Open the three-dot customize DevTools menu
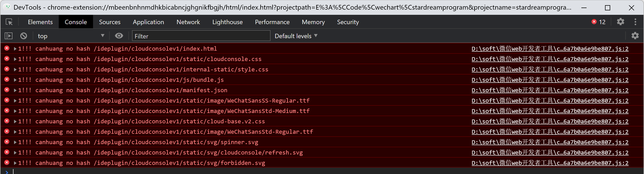 coord(635,22)
